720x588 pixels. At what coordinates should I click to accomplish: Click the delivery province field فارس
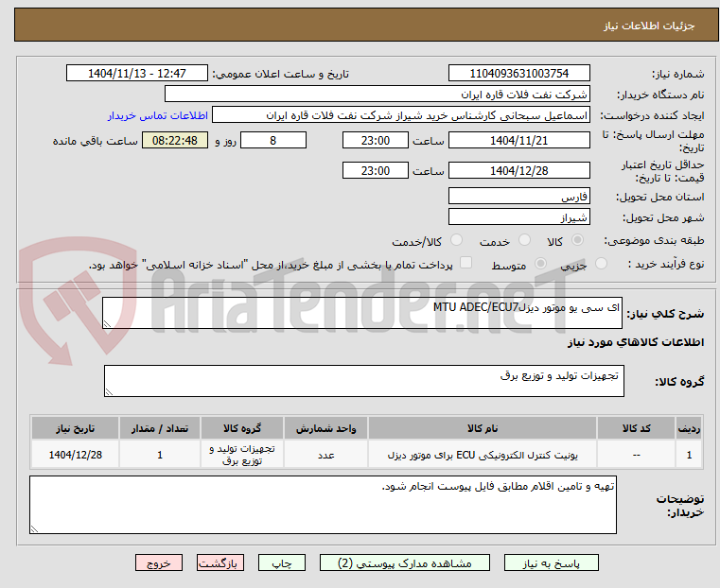(518, 197)
